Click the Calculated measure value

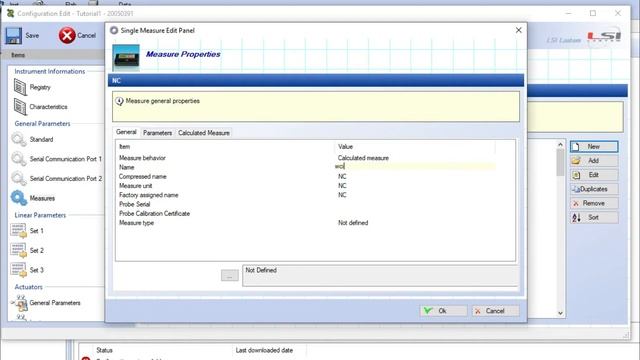[x=363, y=158]
